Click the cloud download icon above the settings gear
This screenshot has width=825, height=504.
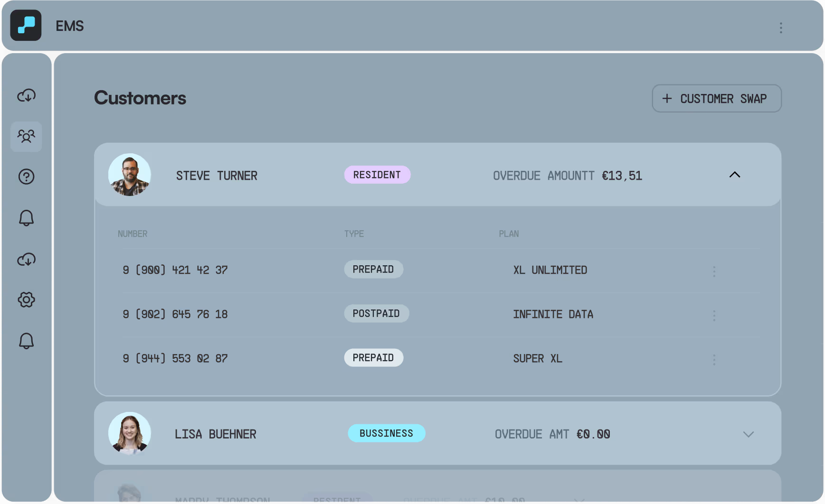pyautogui.click(x=26, y=260)
